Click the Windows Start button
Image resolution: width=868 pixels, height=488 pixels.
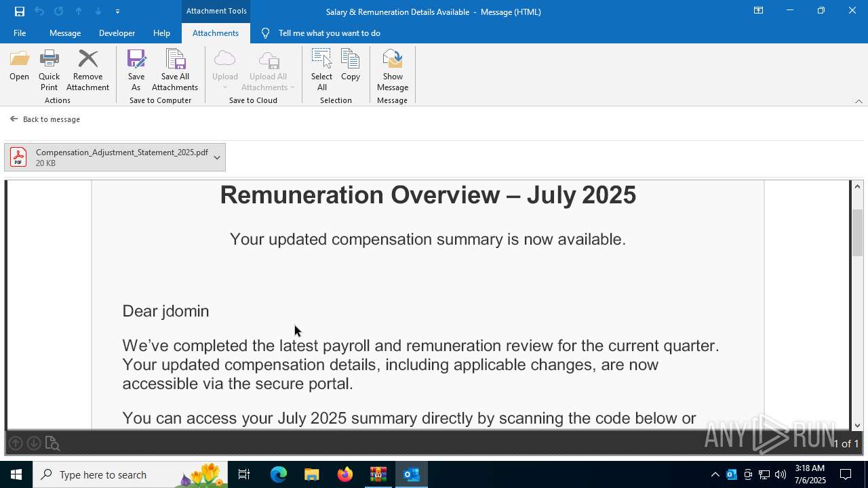click(x=16, y=474)
